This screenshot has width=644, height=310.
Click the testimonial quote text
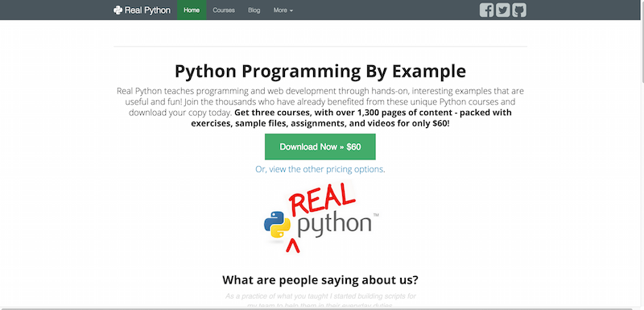point(320,300)
